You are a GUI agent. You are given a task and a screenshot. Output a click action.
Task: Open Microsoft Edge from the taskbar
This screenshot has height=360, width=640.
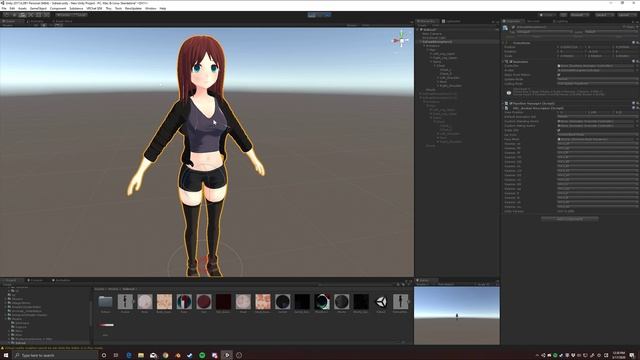[129, 356]
